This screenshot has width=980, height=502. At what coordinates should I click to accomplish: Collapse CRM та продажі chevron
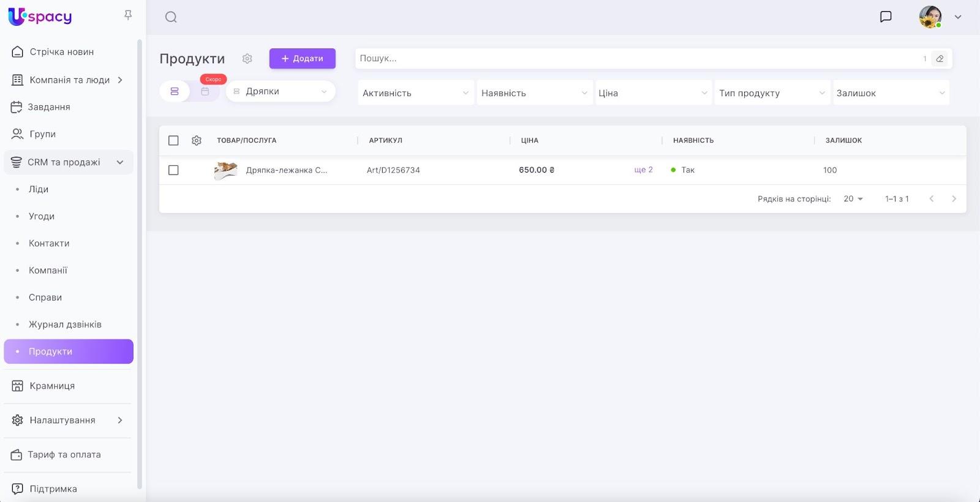click(120, 162)
